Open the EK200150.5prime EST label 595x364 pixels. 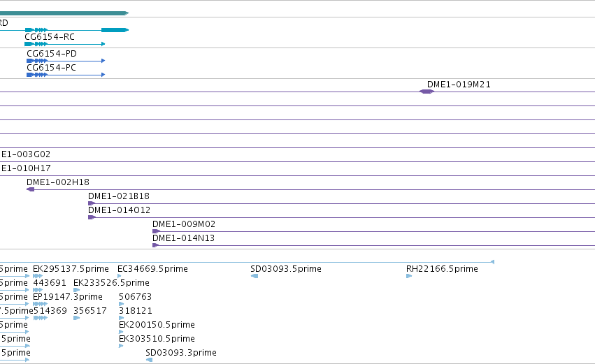(x=157, y=325)
